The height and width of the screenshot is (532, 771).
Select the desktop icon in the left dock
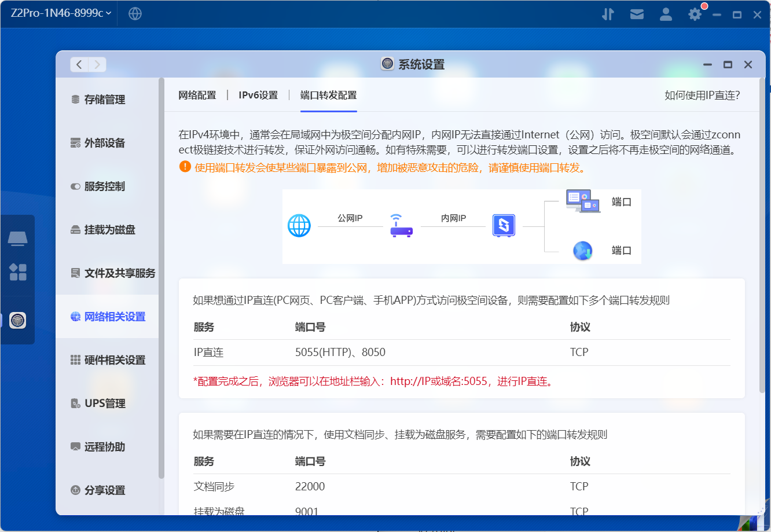(18, 238)
